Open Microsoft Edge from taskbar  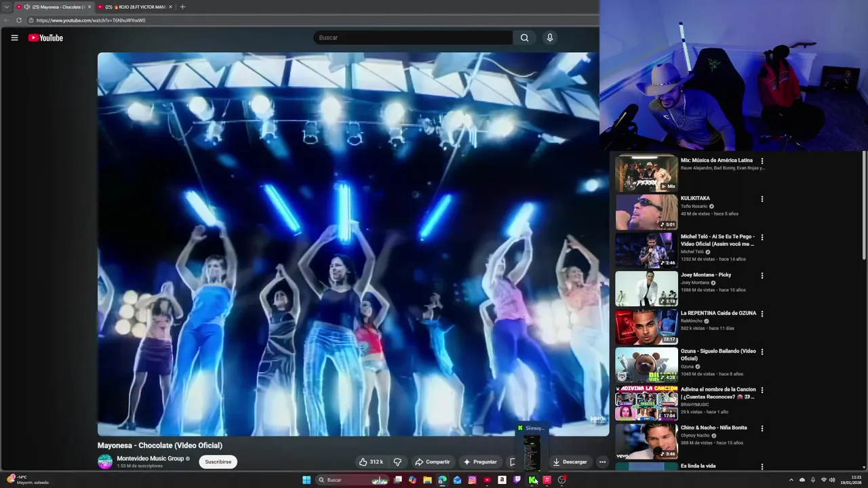pos(442,480)
